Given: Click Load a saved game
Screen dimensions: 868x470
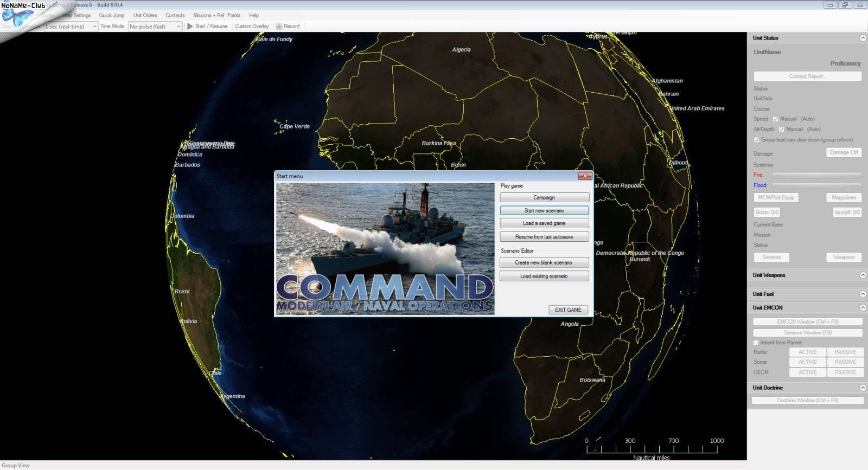Looking at the screenshot, I should tap(544, 223).
